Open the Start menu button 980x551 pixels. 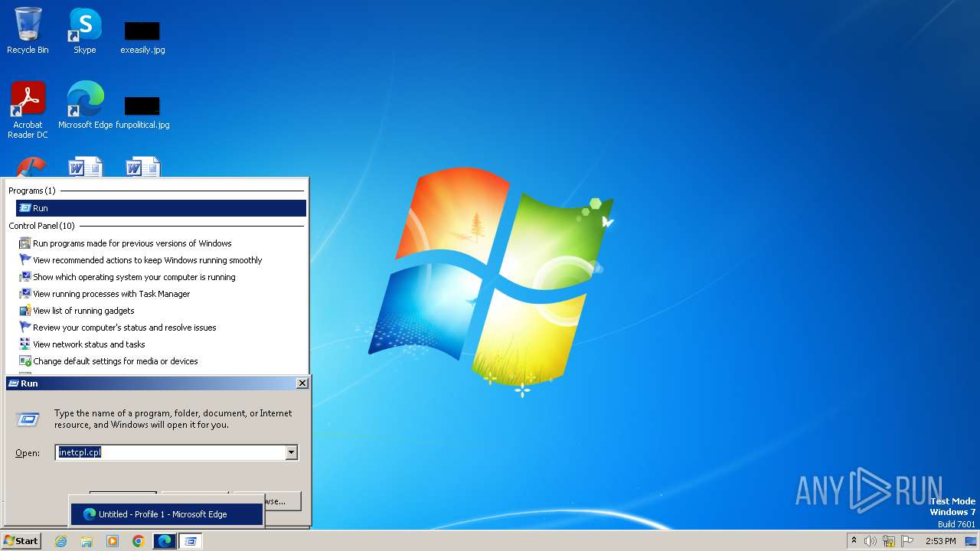21,541
